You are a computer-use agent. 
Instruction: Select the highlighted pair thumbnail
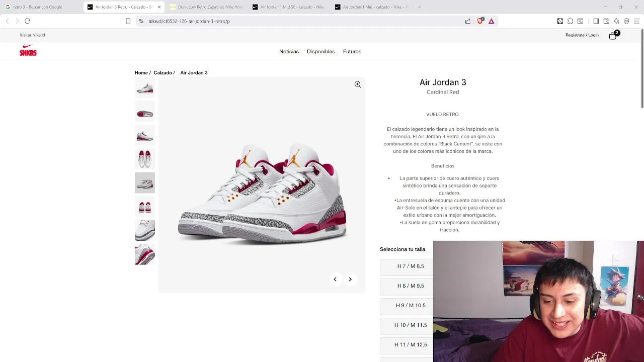click(x=145, y=183)
